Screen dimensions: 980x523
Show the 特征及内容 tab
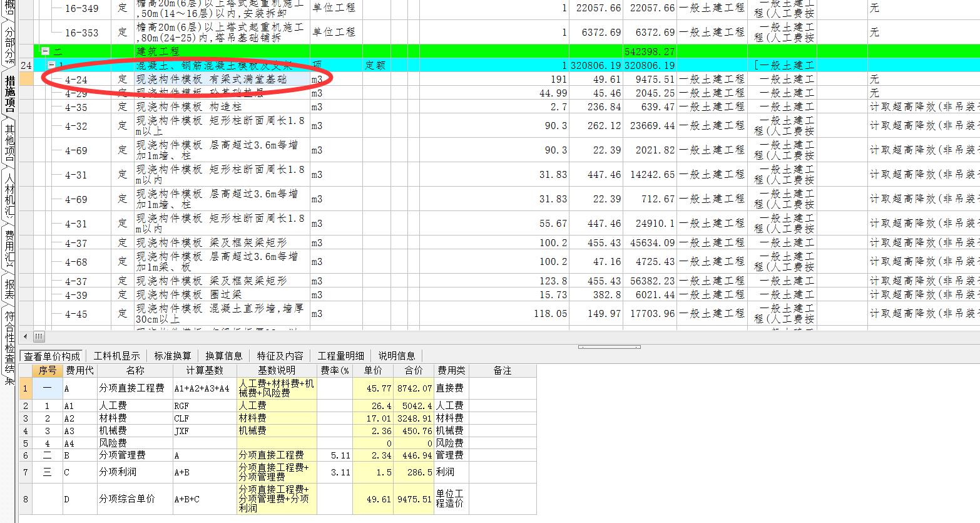pos(280,356)
